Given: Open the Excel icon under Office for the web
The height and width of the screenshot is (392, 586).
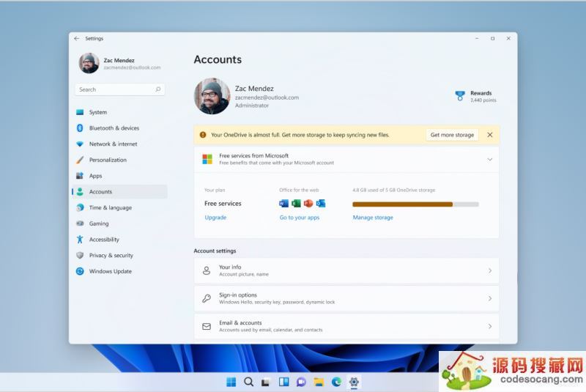Looking at the screenshot, I should pyautogui.click(x=296, y=204).
